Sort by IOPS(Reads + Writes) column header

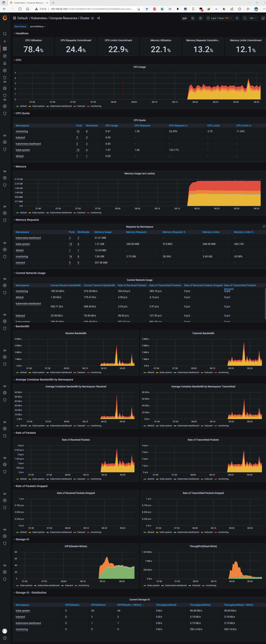[129, 605]
